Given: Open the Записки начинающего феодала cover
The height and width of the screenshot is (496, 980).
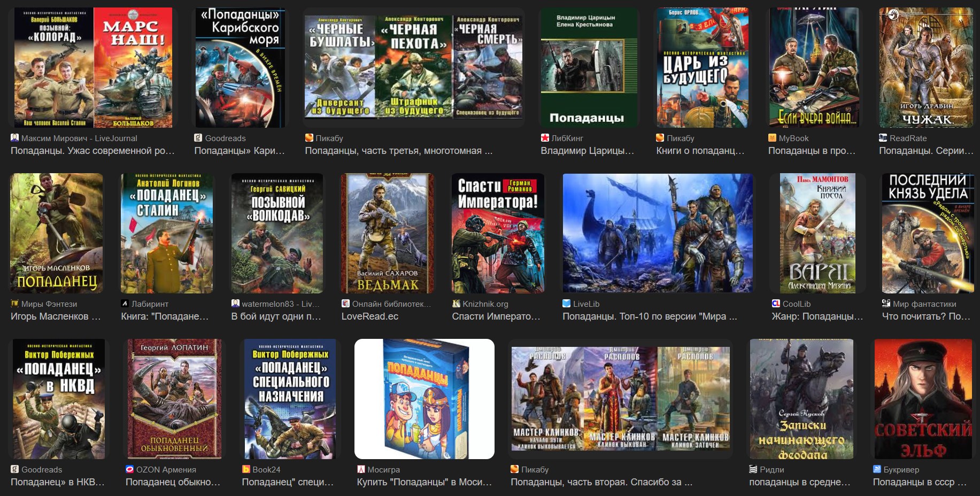Looking at the screenshot, I should click(801, 399).
